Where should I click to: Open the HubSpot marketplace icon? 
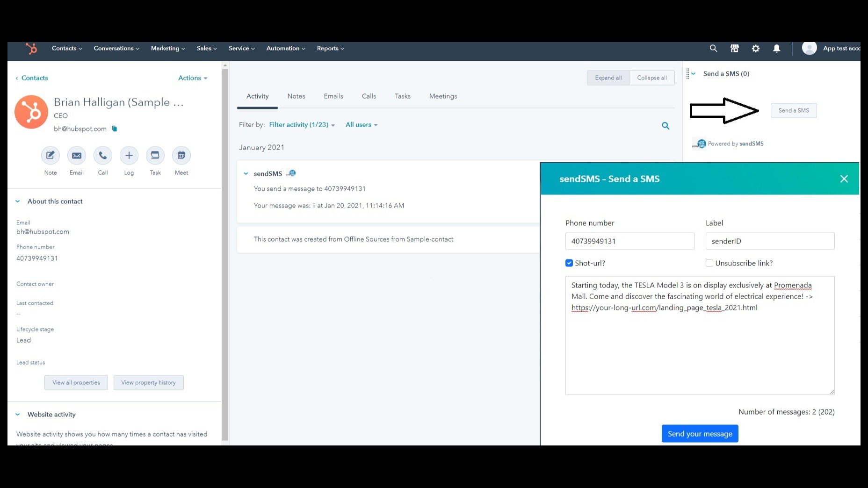(x=734, y=49)
